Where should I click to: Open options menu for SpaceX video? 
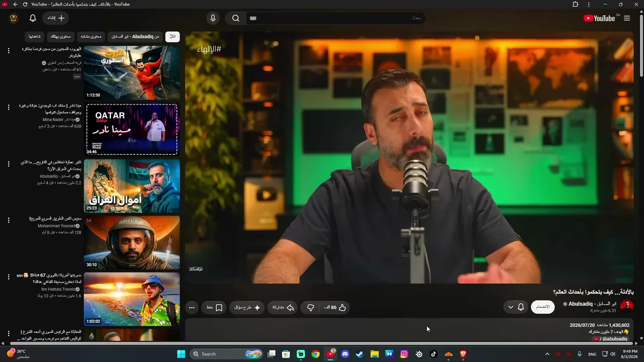point(9,220)
